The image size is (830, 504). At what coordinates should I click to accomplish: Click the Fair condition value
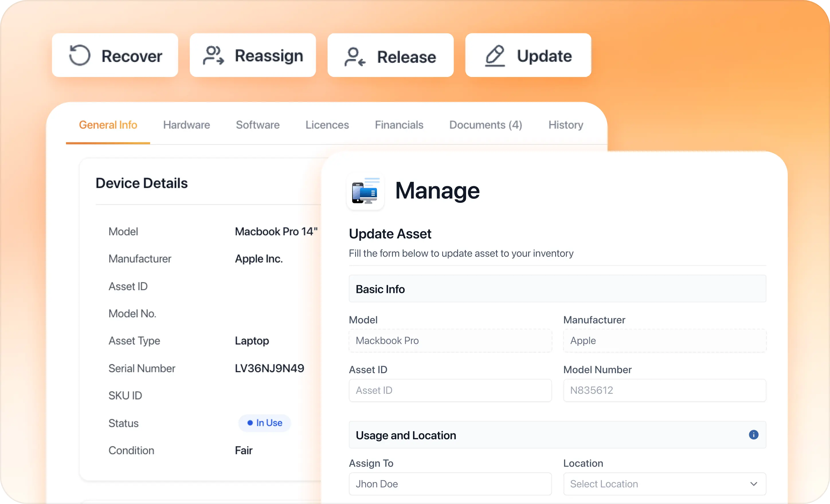[x=244, y=450]
